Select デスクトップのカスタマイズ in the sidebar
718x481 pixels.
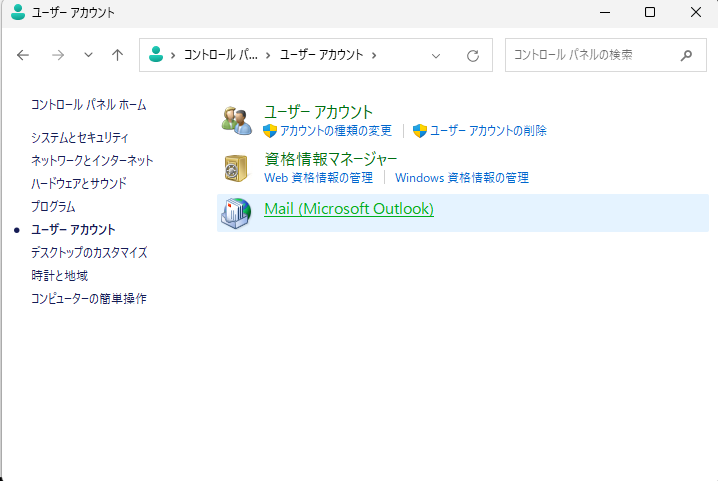89,252
